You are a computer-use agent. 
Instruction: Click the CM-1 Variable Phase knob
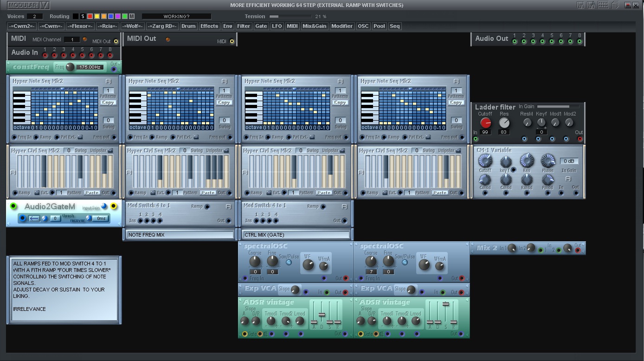point(547,161)
